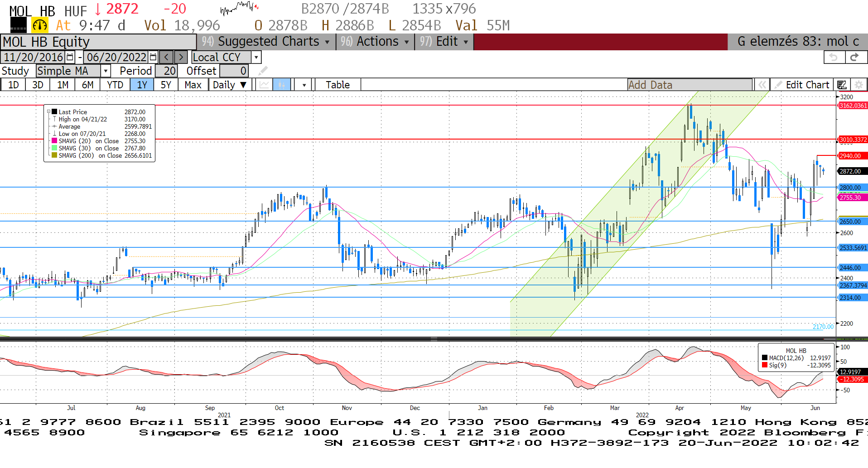Click the green SMAVG (30) color swatch

pyautogui.click(x=54, y=148)
